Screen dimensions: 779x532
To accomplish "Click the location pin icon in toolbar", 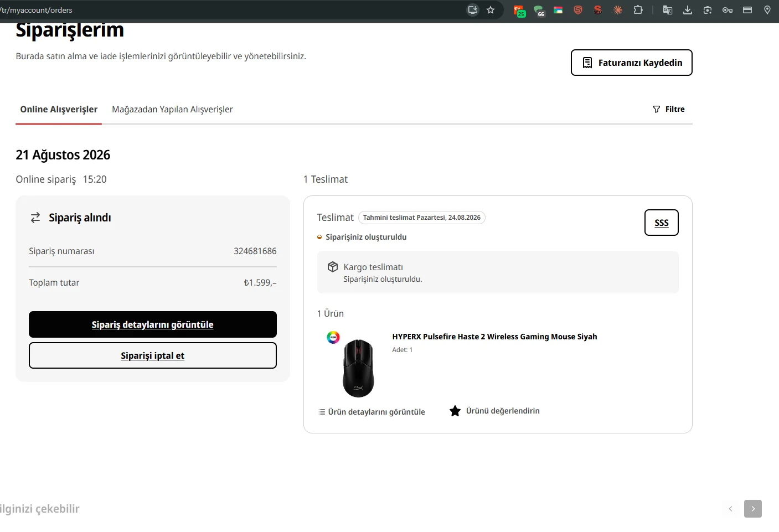I will (x=767, y=10).
